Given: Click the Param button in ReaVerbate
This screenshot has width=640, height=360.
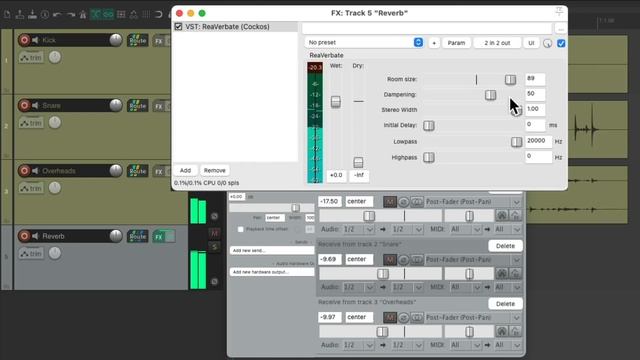Looking at the screenshot, I should pos(456,42).
